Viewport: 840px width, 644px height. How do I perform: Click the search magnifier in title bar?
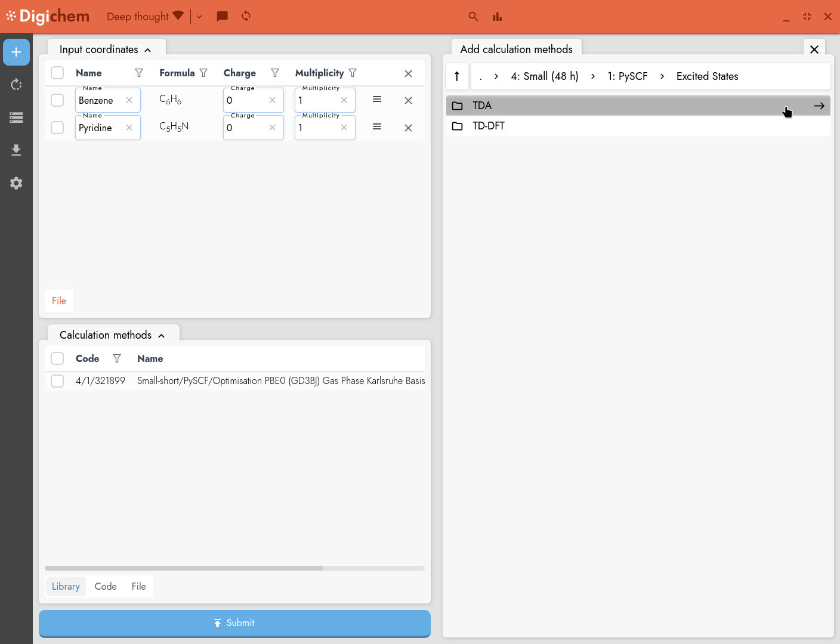473,17
